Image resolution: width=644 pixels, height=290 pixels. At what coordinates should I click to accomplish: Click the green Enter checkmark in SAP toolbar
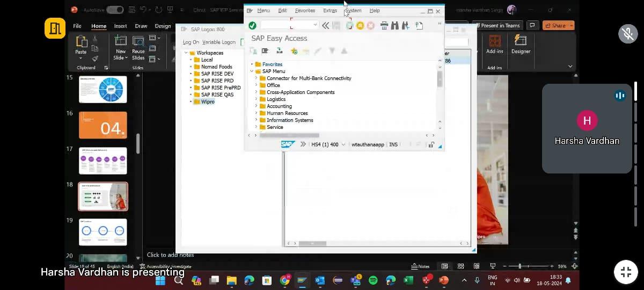click(252, 25)
